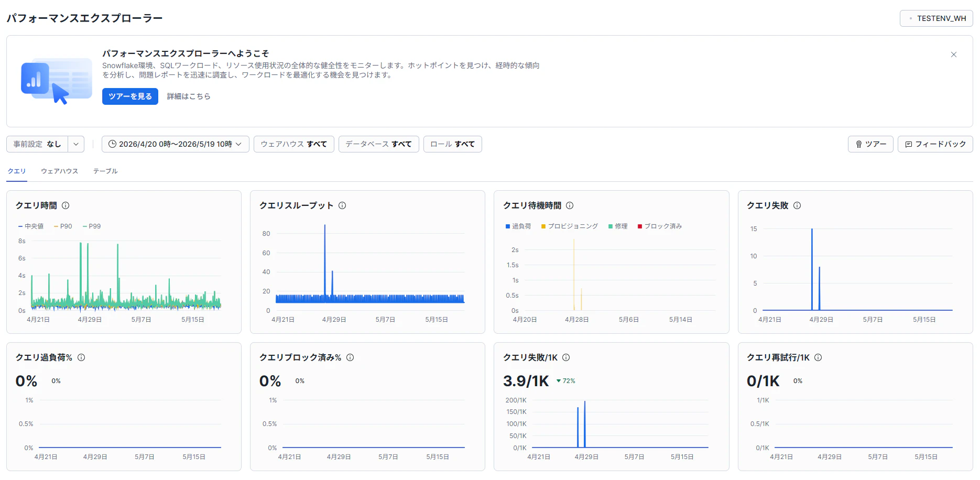Click info icon next to クエリブロック済み%
The width and height of the screenshot is (980, 480).
coord(350,357)
